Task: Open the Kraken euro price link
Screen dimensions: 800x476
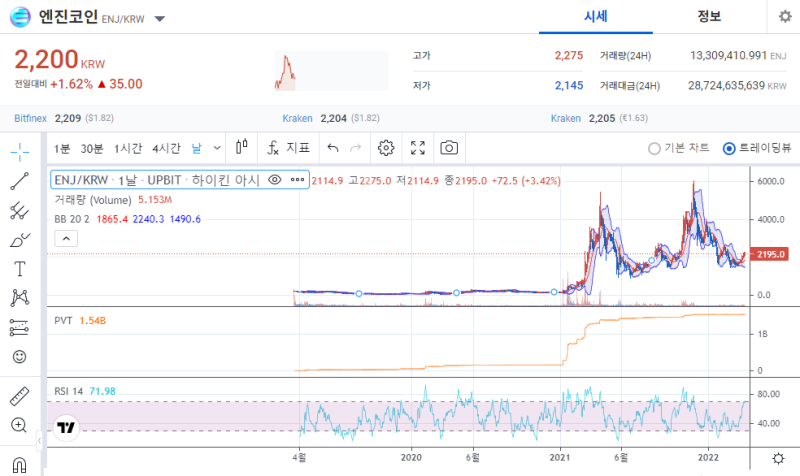Action: (x=566, y=118)
